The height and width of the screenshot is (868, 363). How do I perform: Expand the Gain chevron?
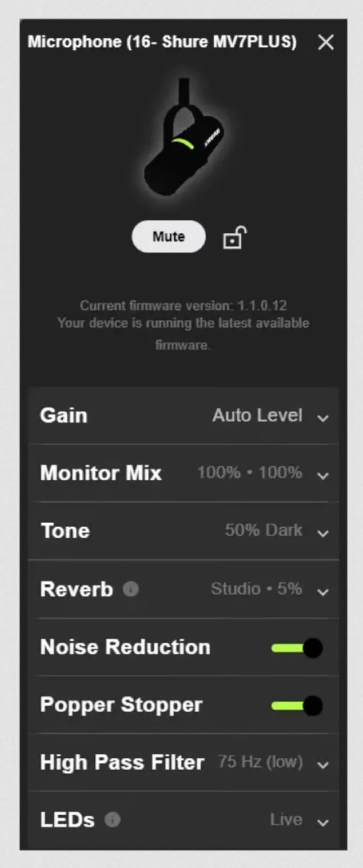pyautogui.click(x=323, y=418)
